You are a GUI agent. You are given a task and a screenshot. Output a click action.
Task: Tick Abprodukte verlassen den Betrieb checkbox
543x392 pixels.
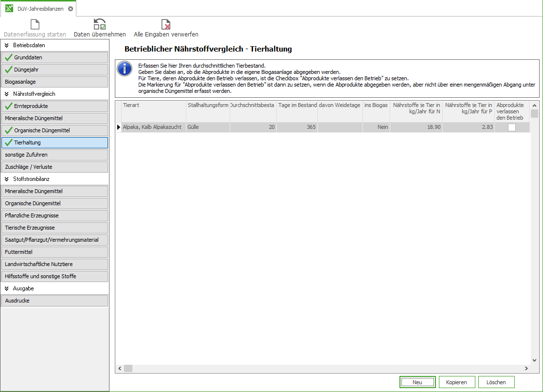[x=511, y=127]
